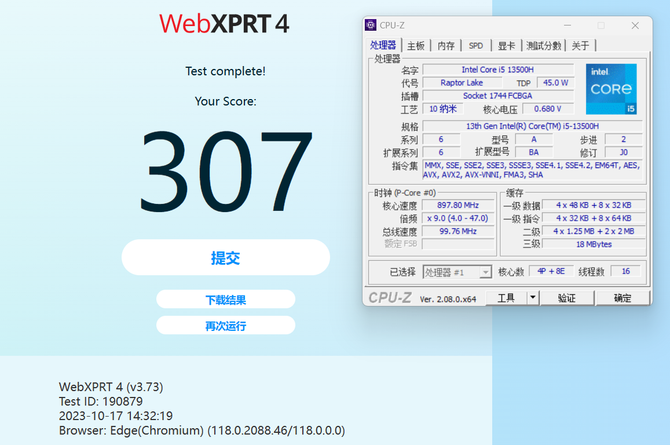The image size is (670, 445).
Task: Open the SPD tab
Action: click(476, 46)
